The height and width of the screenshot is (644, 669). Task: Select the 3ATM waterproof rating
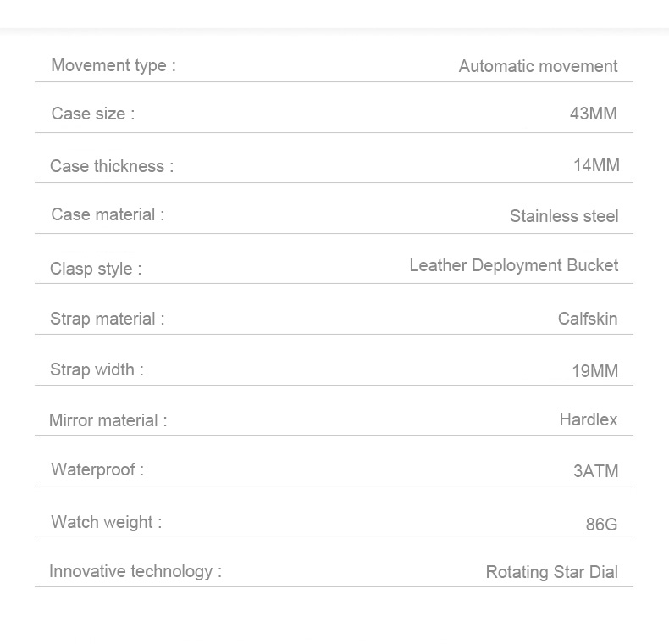point(595,471)
